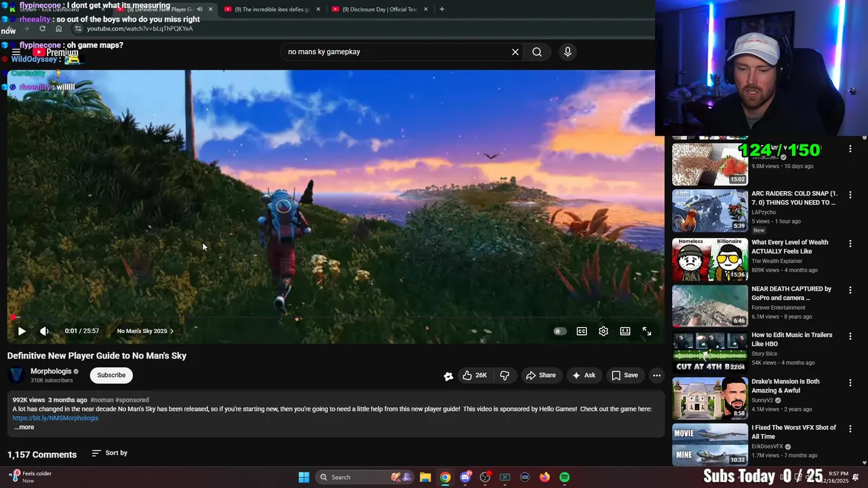Viewport: 868px width, 488px height.
Task: Open options menu for ARC RAIDERS video
Action: [x=850, y=195]
